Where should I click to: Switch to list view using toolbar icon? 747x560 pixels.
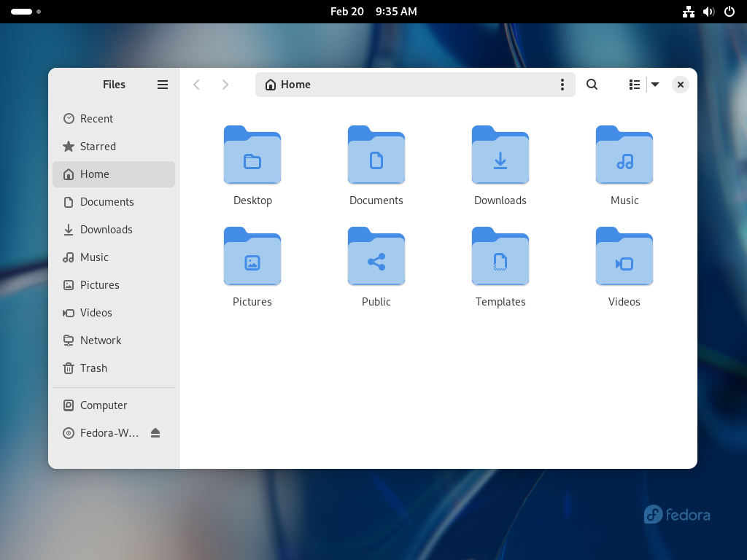634,85
